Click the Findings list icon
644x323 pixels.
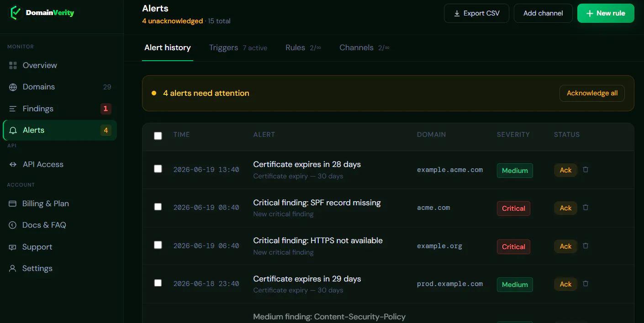(13, 109)
